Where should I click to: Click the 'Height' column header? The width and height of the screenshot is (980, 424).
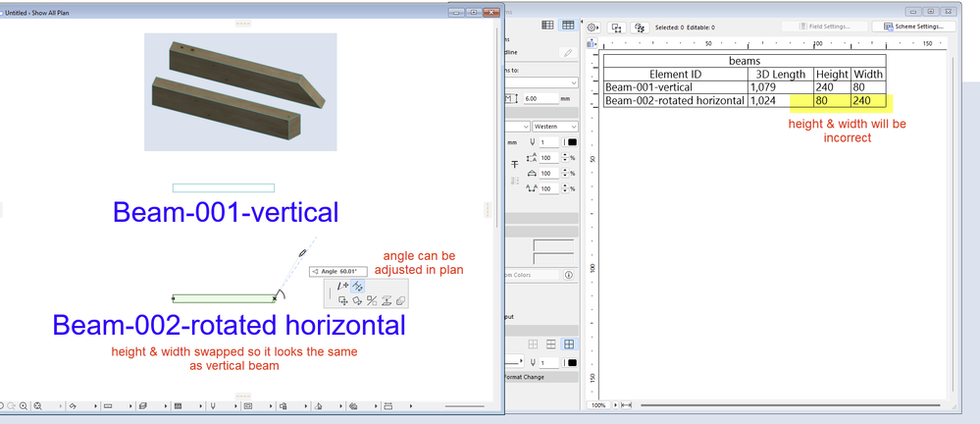[832, 74]
